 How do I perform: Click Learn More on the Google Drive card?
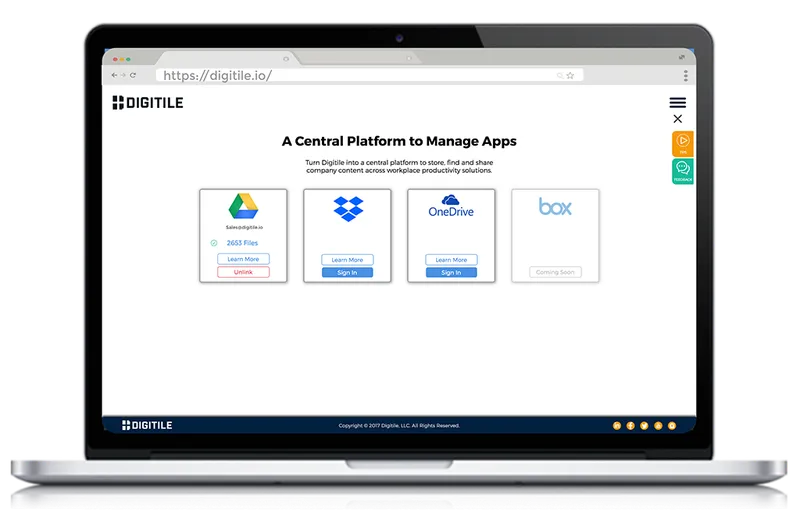(x=243, y=259)
